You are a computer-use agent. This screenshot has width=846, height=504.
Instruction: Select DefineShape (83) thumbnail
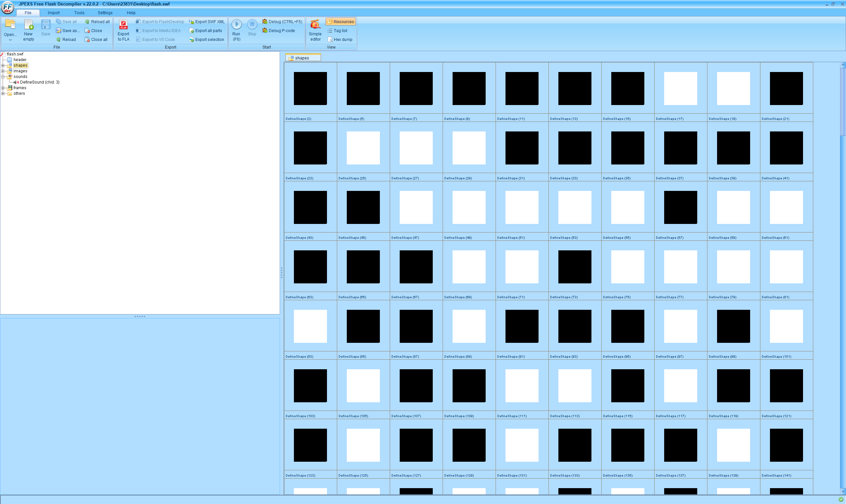point(310,326)
